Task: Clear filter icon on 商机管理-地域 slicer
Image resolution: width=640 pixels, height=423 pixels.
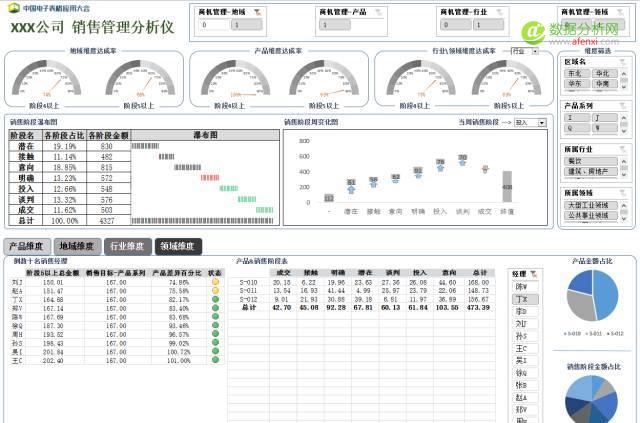Action: [x=258, y=12]
